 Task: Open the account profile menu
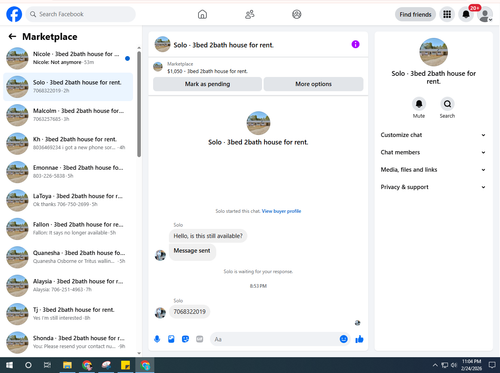pos(485,14)
